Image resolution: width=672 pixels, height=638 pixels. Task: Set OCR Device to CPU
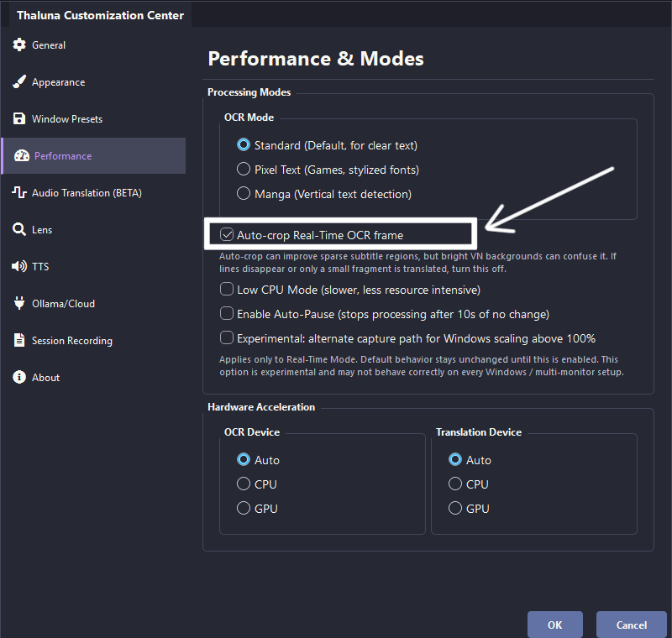(244, 484)
